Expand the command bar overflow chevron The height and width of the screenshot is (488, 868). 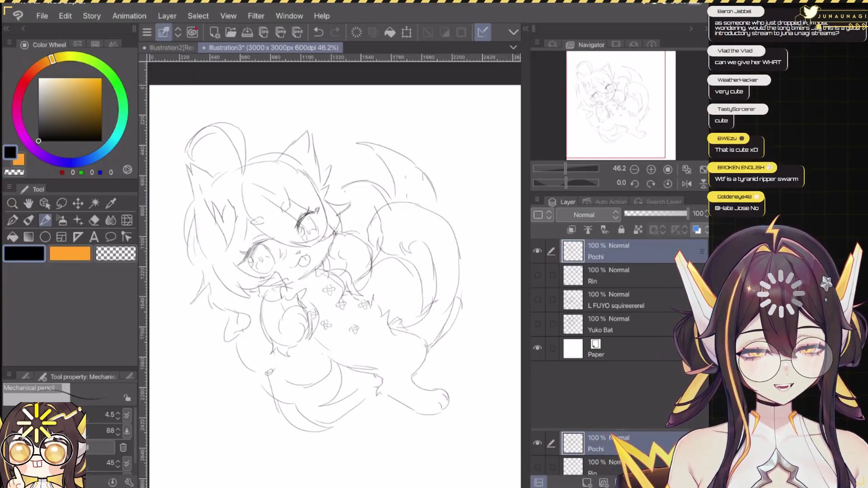(513, 32)
